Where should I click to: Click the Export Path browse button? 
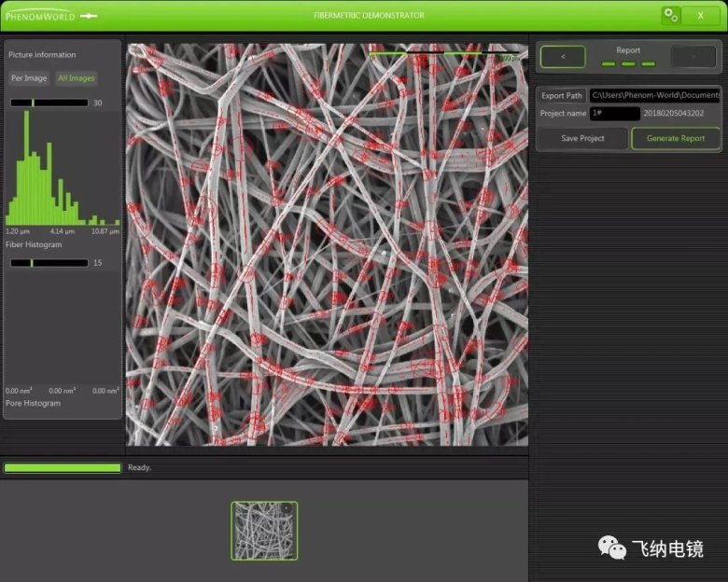pos(562,95)
